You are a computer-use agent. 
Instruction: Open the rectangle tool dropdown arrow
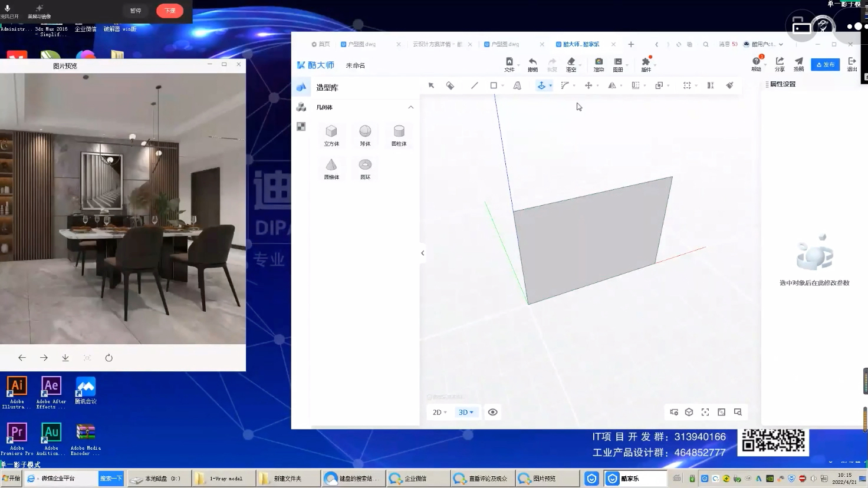point(502,86)
